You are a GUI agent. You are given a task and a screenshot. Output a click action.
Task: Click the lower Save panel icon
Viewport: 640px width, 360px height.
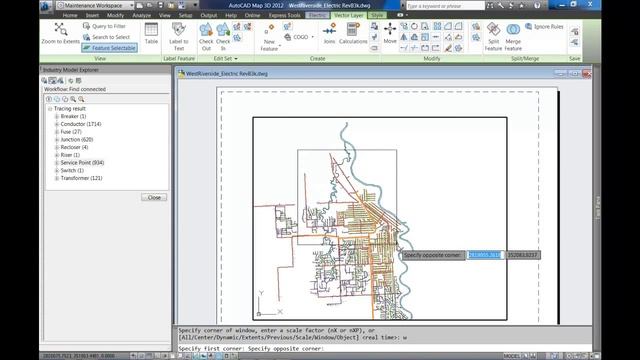[x=575, y=42]
